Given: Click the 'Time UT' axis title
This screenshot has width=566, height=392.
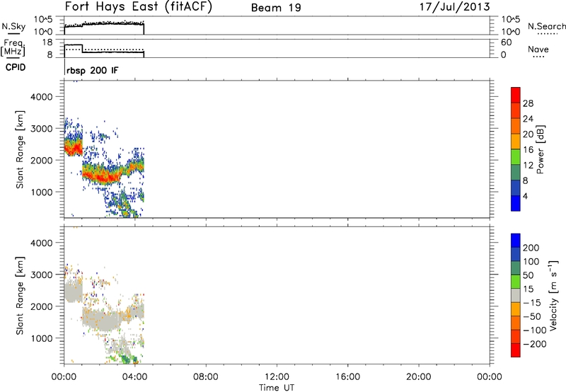Looking at the screenshot, I should [x=277, y=388].
